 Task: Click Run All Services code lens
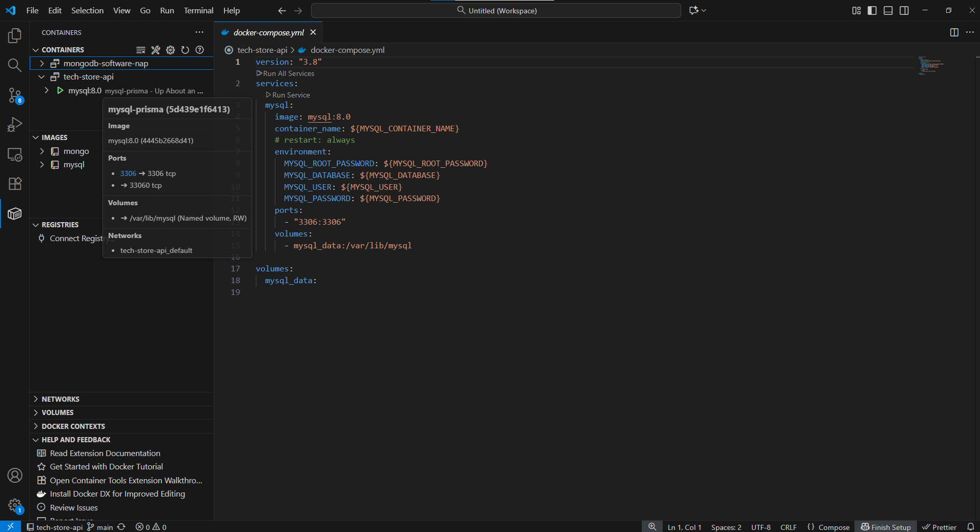click(x=289, y=73)
